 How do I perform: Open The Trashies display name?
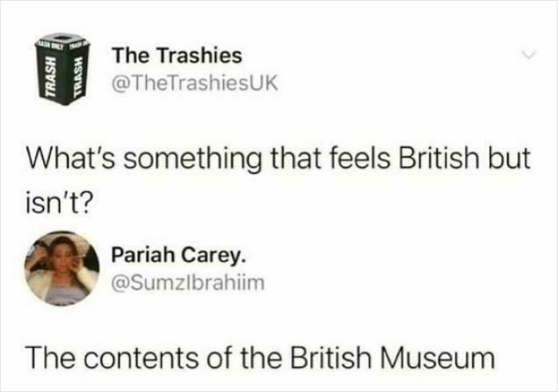(177, 56)
